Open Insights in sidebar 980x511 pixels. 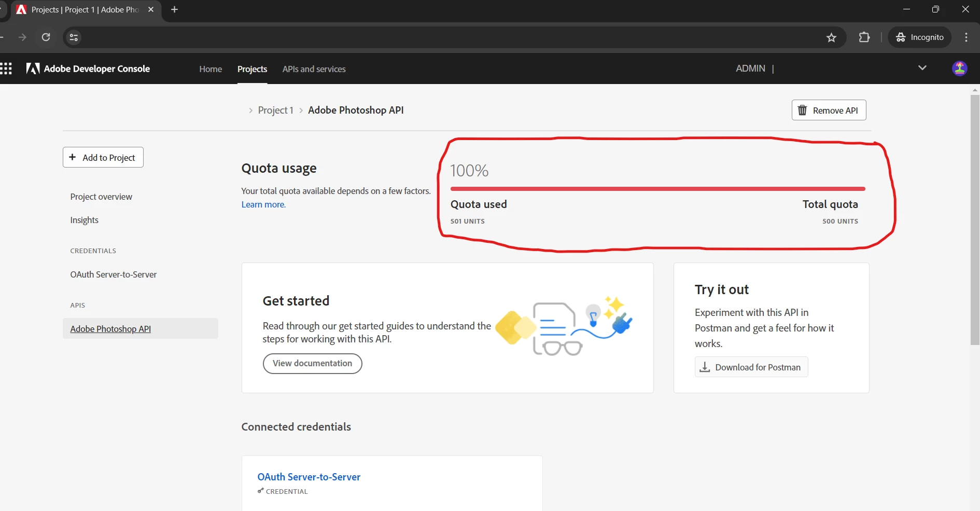coord(84,220)
